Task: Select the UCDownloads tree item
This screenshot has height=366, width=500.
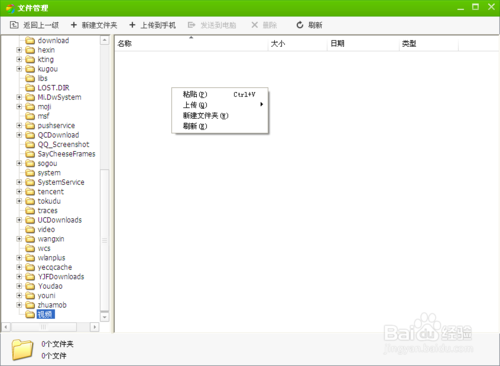Action: click(x=60, y=220)
